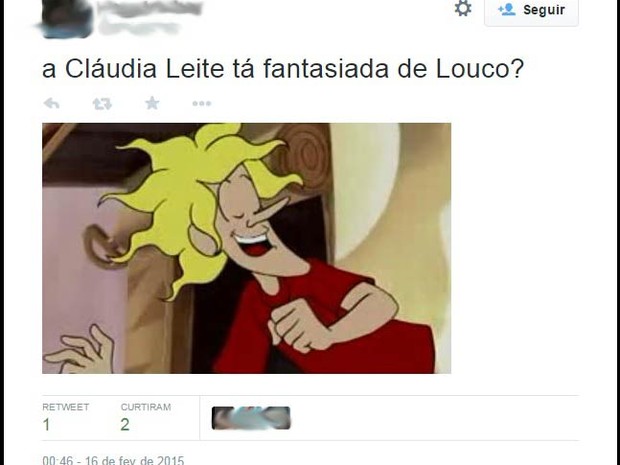This screenshot has width=620, height=465.
Task: Reply to the tweet with the arrow icon
Action: click(x=51, y=104)
